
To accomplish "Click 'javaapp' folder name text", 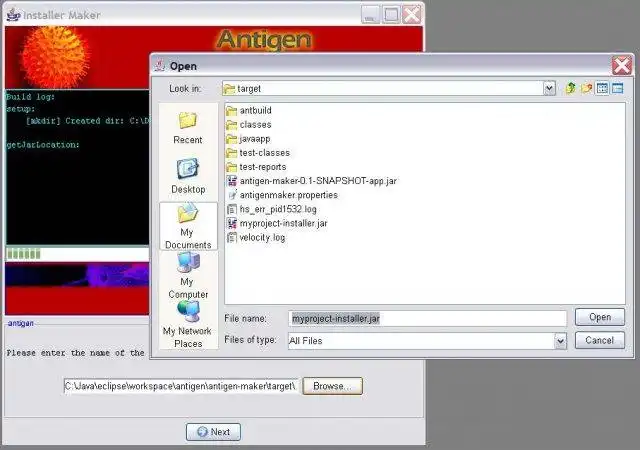I will [x=255, y=139].
